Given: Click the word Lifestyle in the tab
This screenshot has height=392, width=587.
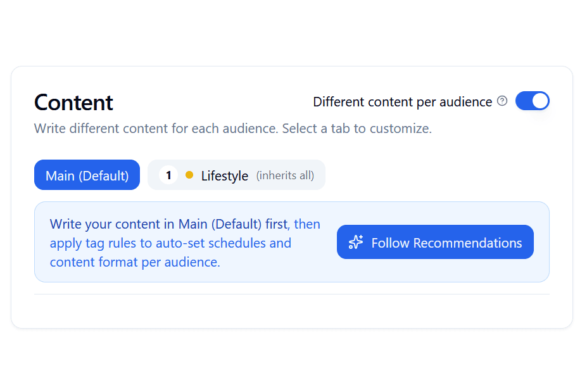Looking at the screenshot, I should click(224, 176).
